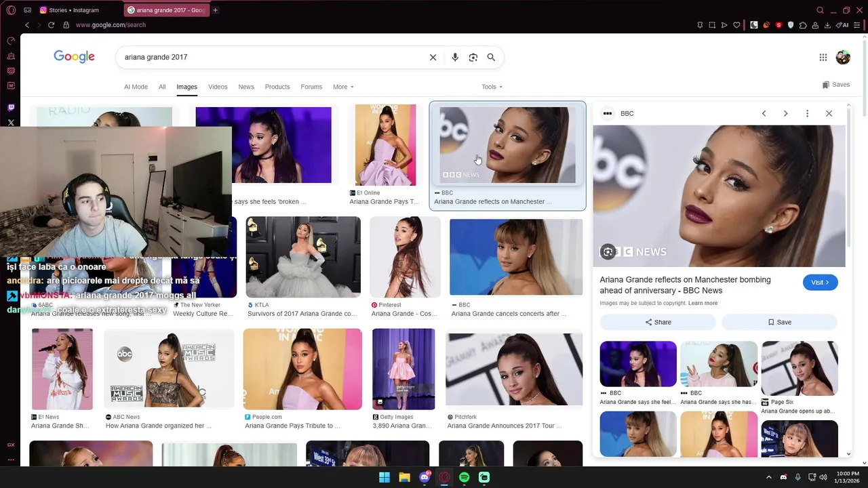Click the Share button in preview panel
The height and width of the screenshot is (488, 868).
pos(658,322)
